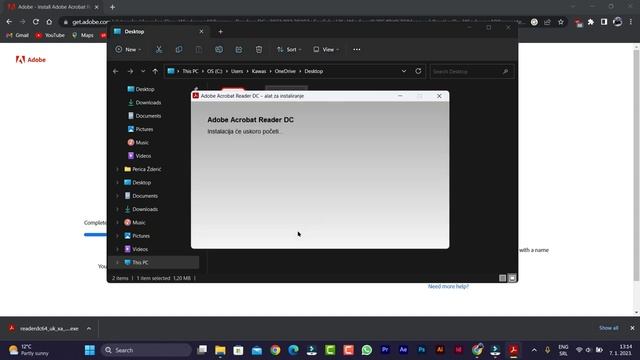Select the Desktop tab in File Explorer
The image size is (640, 360).
158,31
